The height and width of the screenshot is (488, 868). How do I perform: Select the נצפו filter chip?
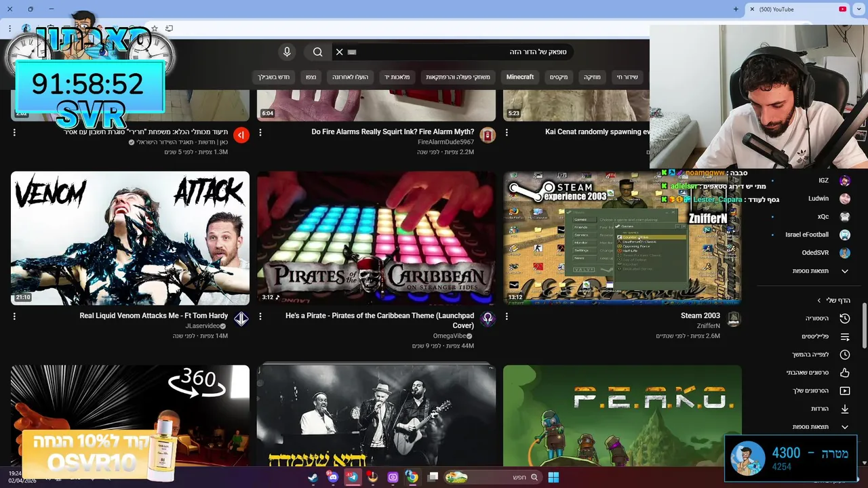tap(311, 77)
